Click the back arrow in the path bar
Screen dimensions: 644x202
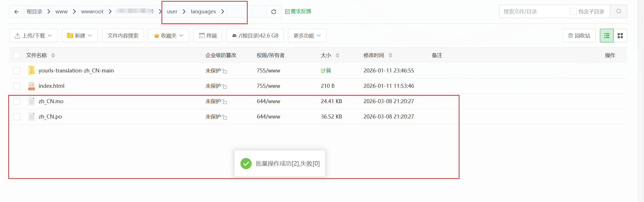pyautogui.click(x=17, y=12)
